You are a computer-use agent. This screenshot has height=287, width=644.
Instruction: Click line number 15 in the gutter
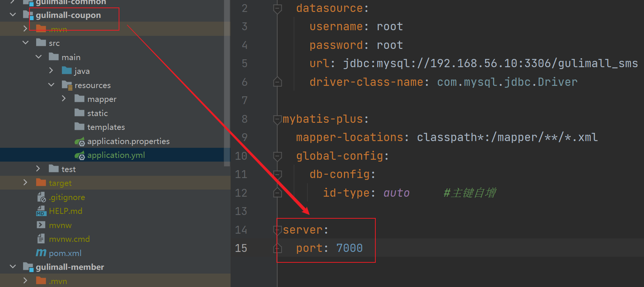coord(241,248)
